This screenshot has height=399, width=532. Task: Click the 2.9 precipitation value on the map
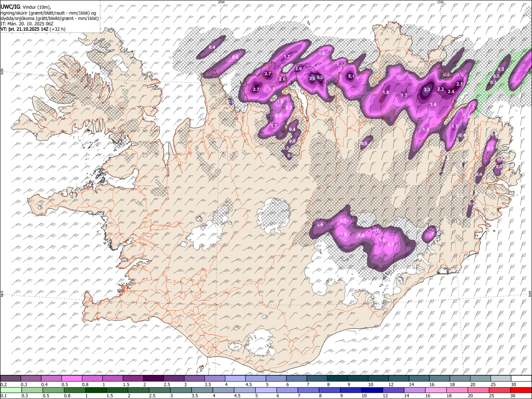pyautogui.click(x=298, y=69)
